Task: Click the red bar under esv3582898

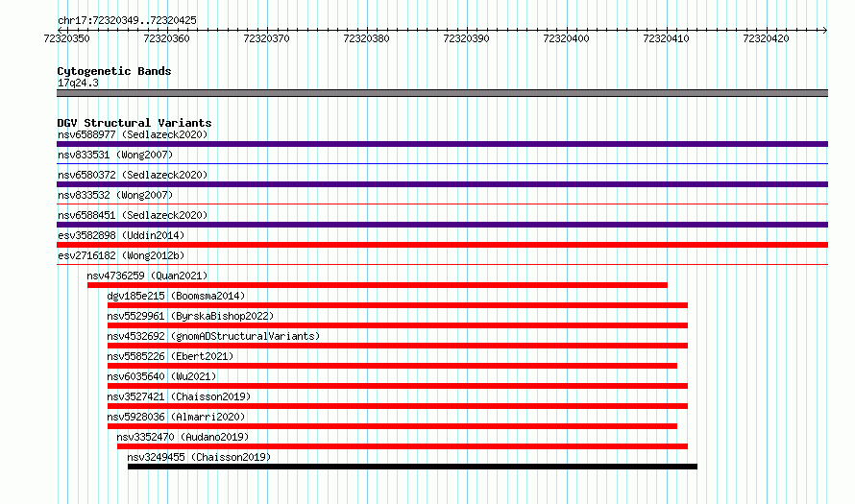Action: point(442,245)
